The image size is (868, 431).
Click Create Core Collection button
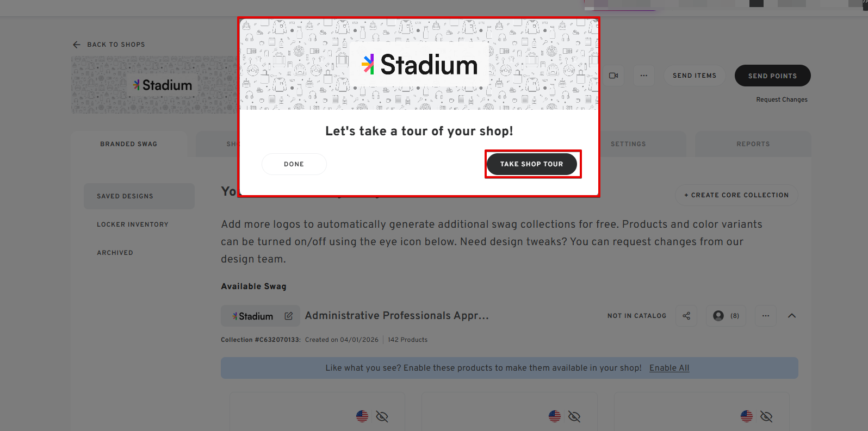tap(736, 195)
